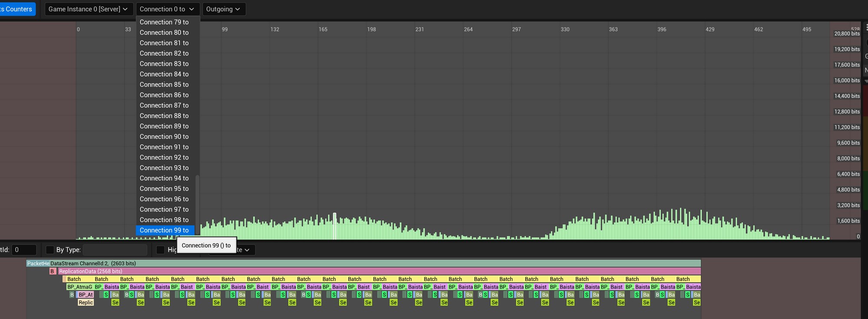Screen dimensions: 868x319
Task: Select Connection 93 to item
Action: pos(165,168)
